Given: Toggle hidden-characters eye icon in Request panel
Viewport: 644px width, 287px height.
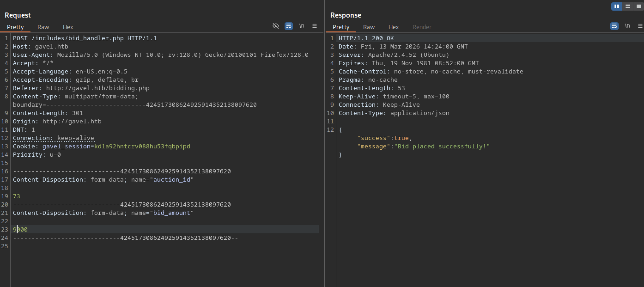Looking at the screenshot, I should tap(276, 26).
